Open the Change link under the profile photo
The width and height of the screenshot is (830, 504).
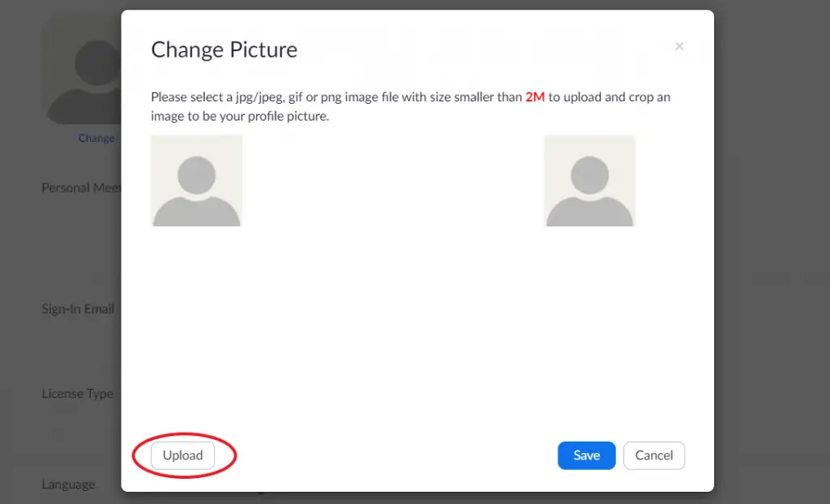96,138
